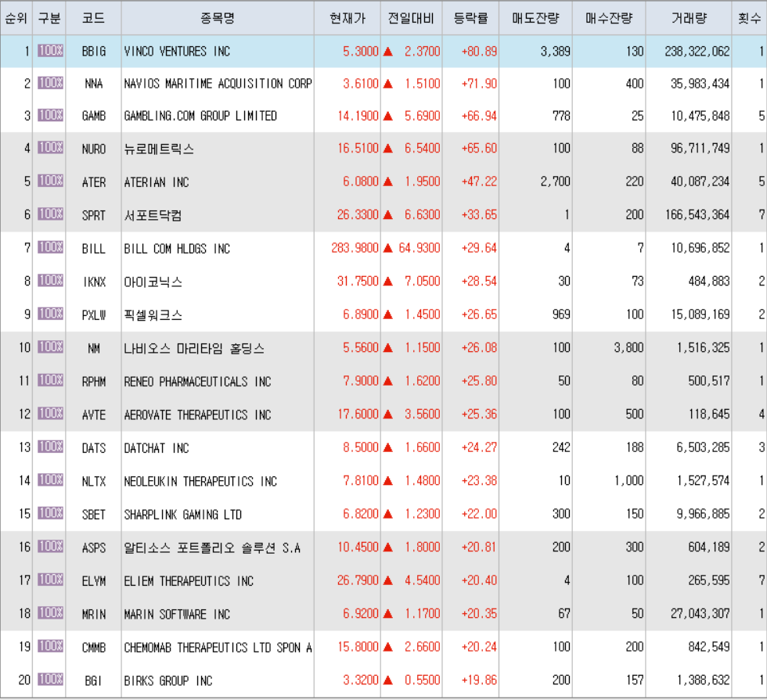Click the 100% badge beside BILL

pyautogui.click(x=50, y=247)
